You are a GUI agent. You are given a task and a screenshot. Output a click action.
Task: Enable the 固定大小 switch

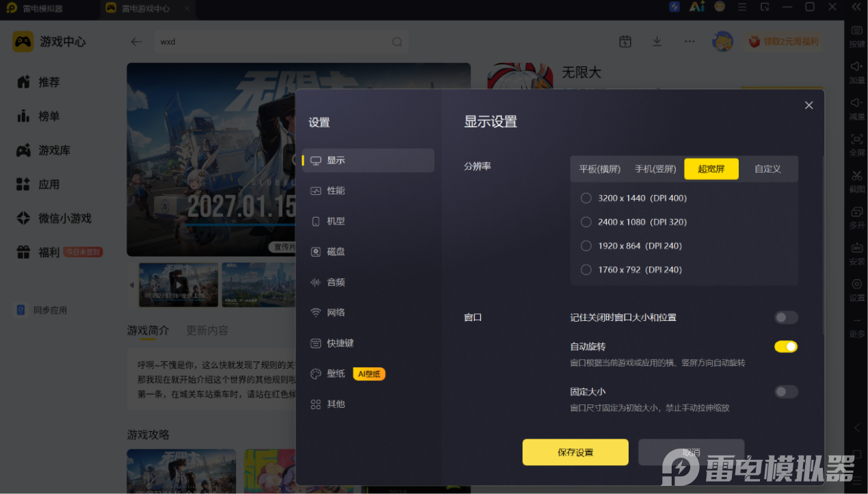click(786, 392)
